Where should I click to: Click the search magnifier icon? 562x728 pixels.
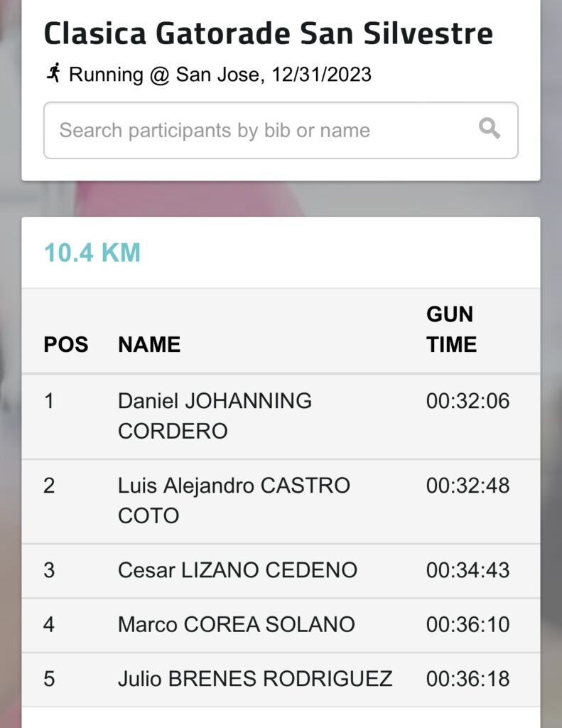tap(490, 129)
